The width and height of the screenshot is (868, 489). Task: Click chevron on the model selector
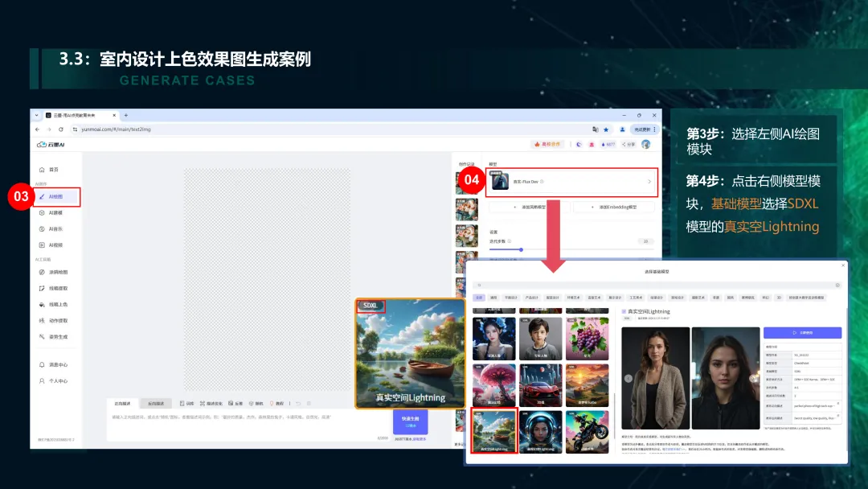[x=649, y=182]
